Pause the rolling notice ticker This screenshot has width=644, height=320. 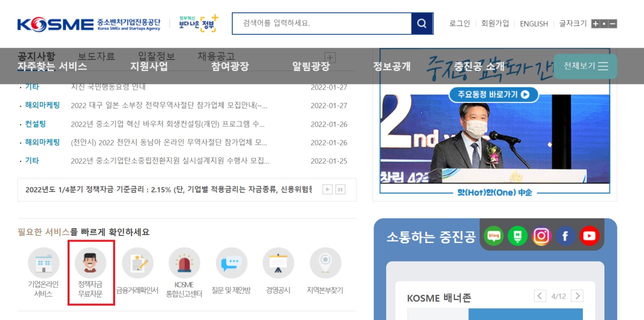pos(341,189)
